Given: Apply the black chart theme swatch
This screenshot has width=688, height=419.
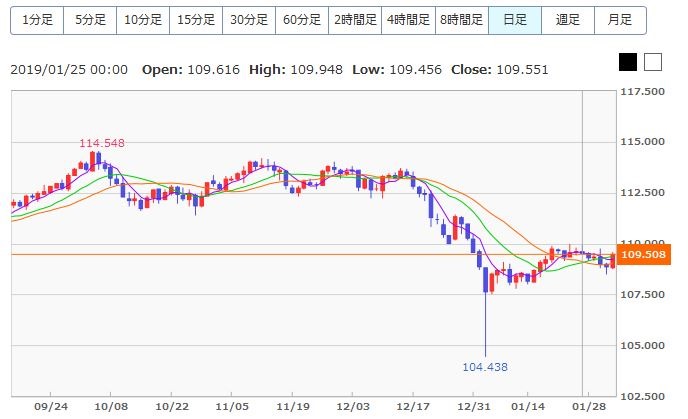Looking at the screenshot, I should click(x=628, y=62).
